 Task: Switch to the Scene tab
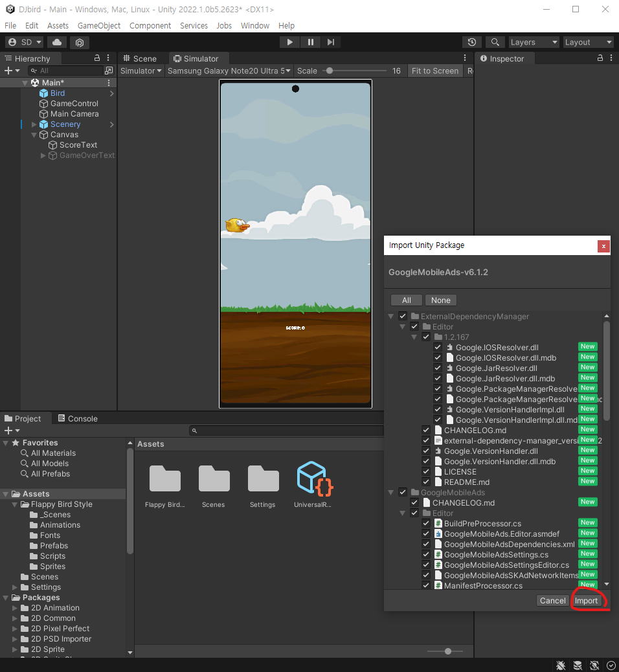click(x=140, y=58)
